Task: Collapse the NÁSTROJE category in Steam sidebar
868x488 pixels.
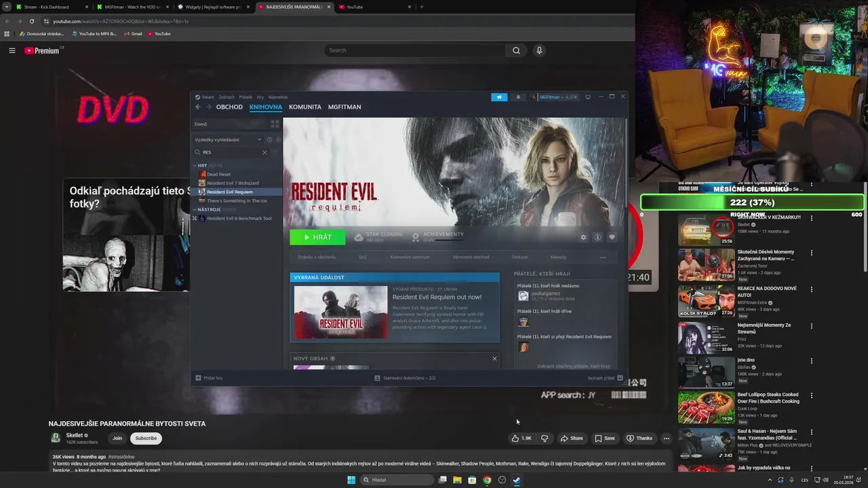Action: (x=195, y=209)
